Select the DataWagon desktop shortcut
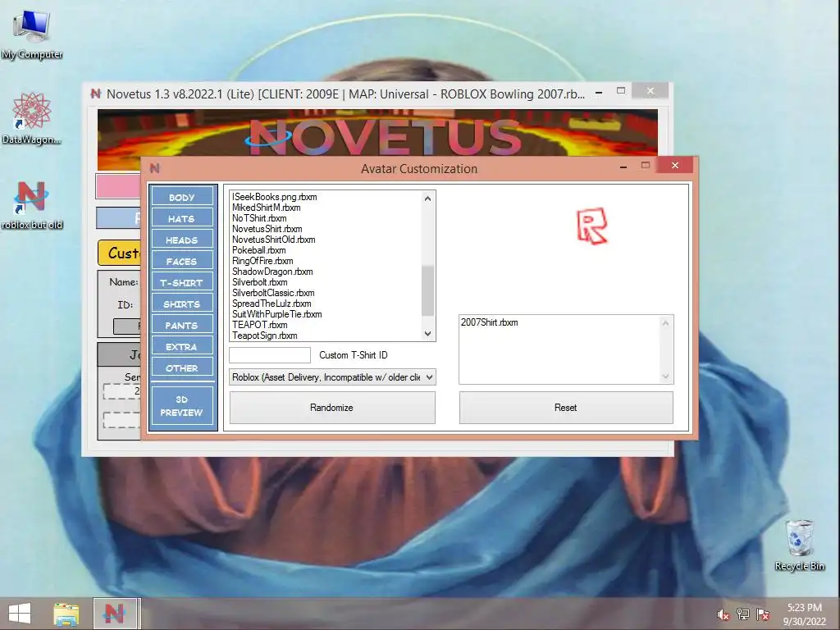Viewport: 840px width, 630px height. (x=32, y=118)
